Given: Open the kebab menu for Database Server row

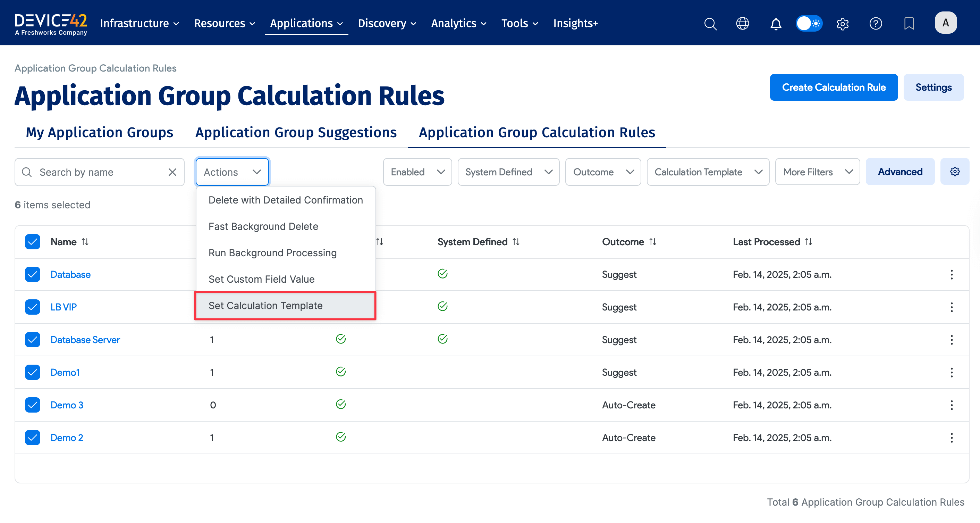Looking at the screenshot, I should 952,340.
